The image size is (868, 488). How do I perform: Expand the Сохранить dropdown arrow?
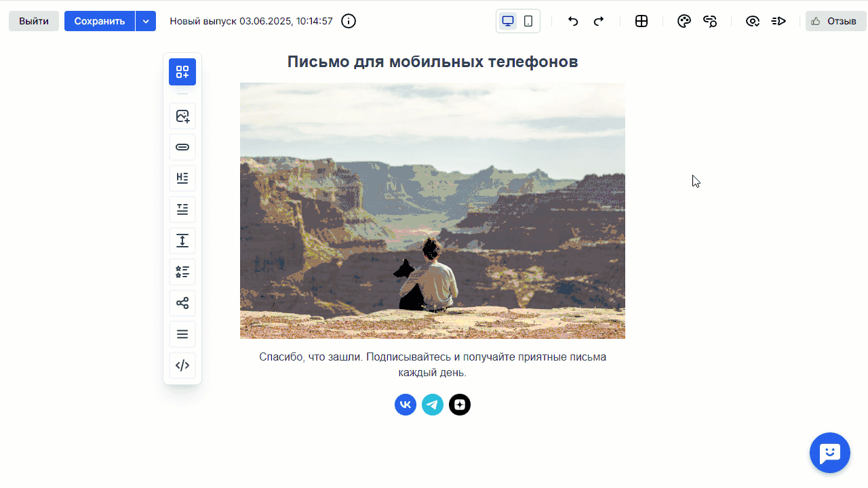[146, 21]
